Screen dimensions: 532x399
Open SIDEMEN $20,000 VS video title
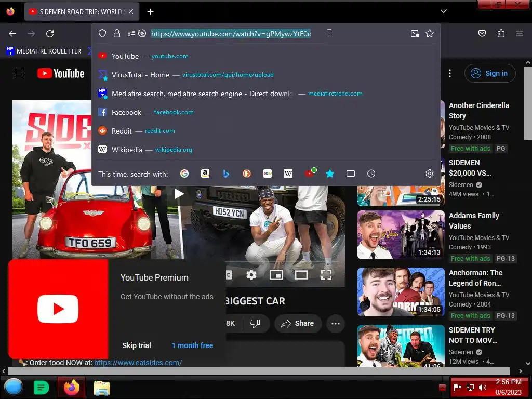[x=470, y=168]
